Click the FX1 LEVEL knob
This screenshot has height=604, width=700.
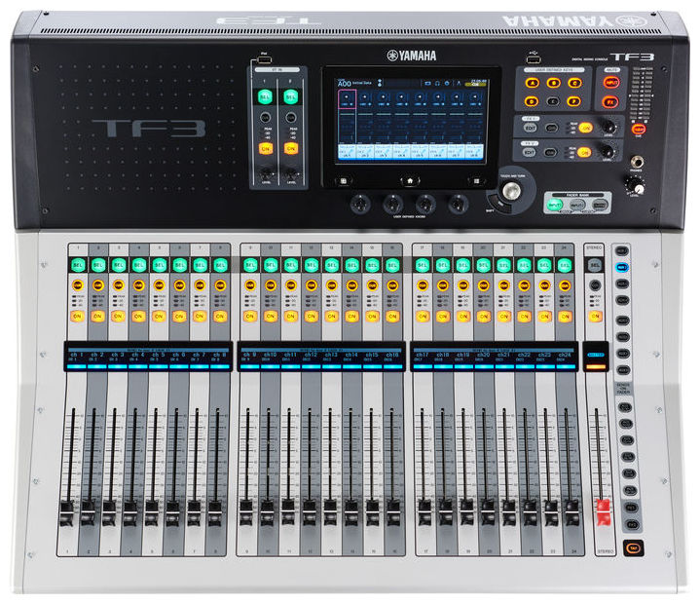[x=608, y=127]
